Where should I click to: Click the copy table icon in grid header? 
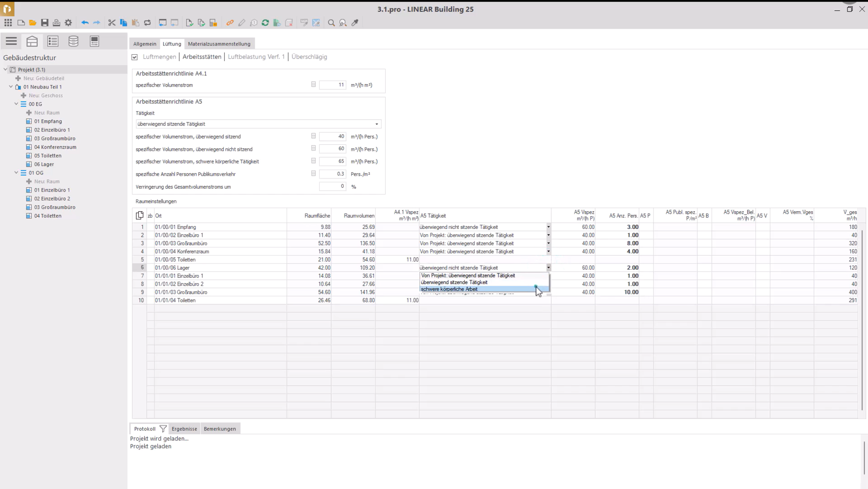[x=140, y=215]
